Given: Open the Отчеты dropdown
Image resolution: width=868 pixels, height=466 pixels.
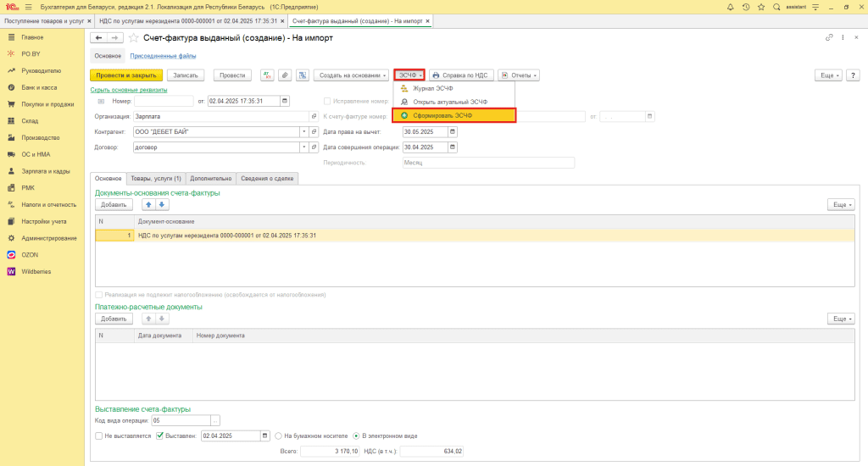Looking at the screenshot, I should point(519,75).
